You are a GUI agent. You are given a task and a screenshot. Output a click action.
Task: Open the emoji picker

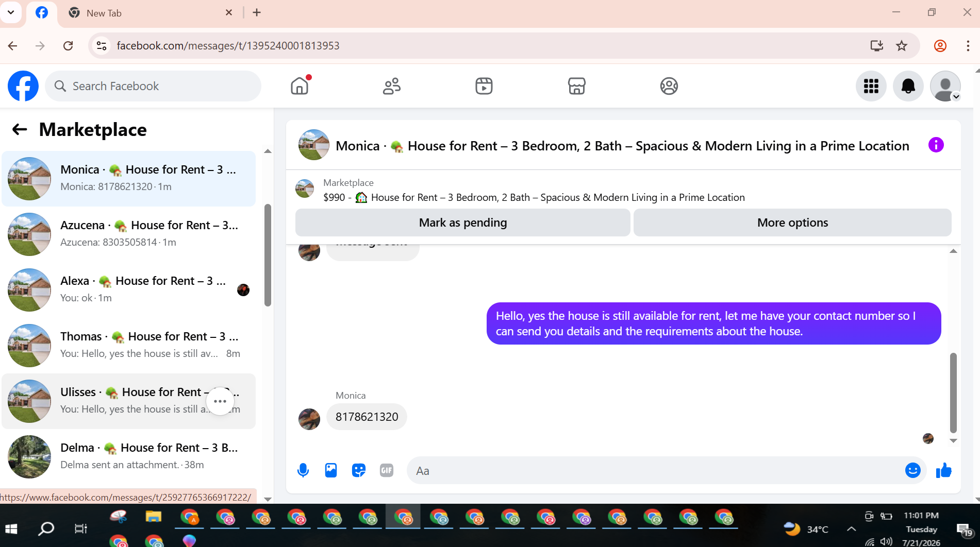[913, 470]
